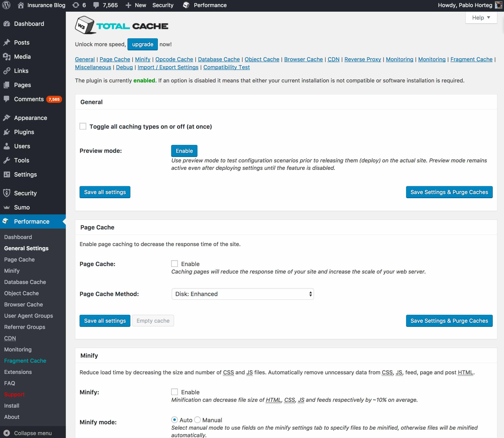The width and height of the screenshot is (504, 438).
Task: Toggle all caching types checkbox
Action: click(x=83, y=126)
